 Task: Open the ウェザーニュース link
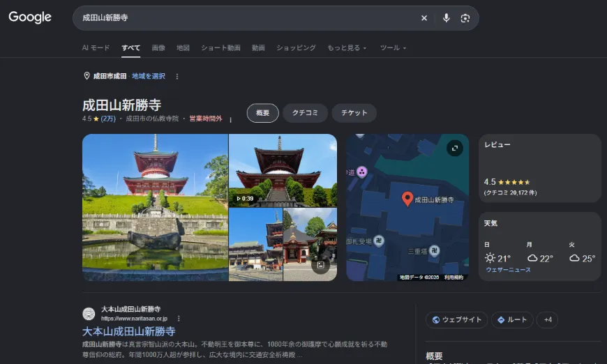point(509,270)
